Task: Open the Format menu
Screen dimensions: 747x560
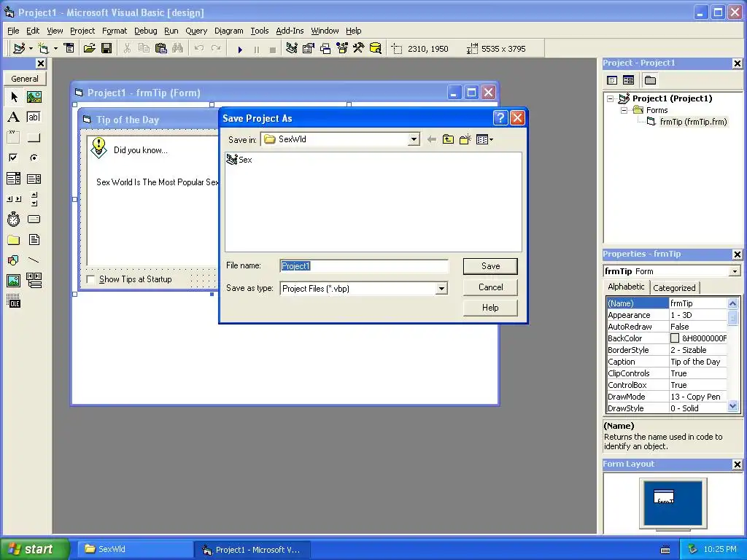Action: pos(115,31)
